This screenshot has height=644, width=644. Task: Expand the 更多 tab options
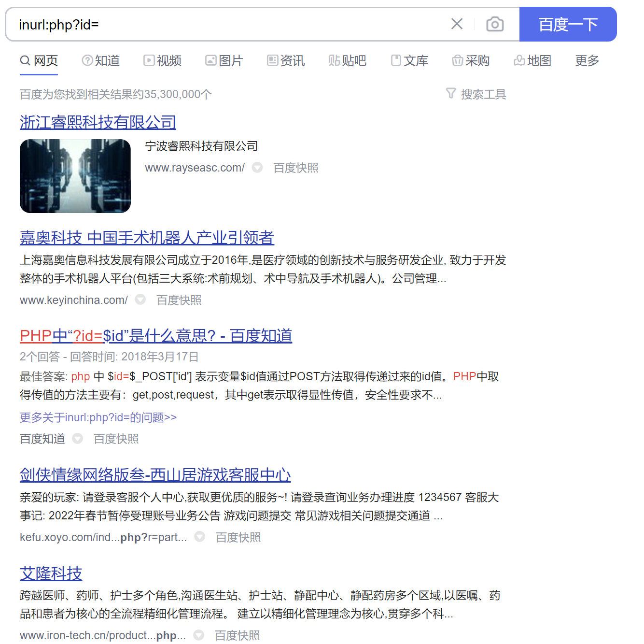click(x=587, y=61)
